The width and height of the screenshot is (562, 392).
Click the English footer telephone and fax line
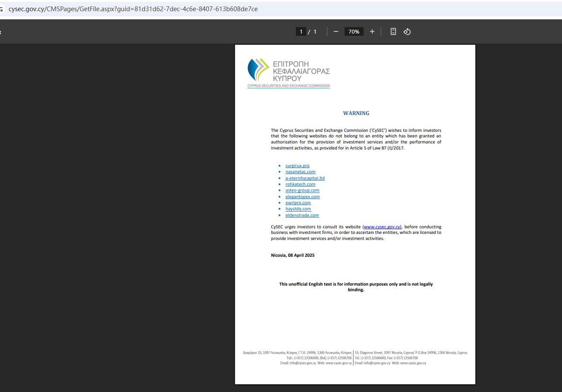point(386,358)
